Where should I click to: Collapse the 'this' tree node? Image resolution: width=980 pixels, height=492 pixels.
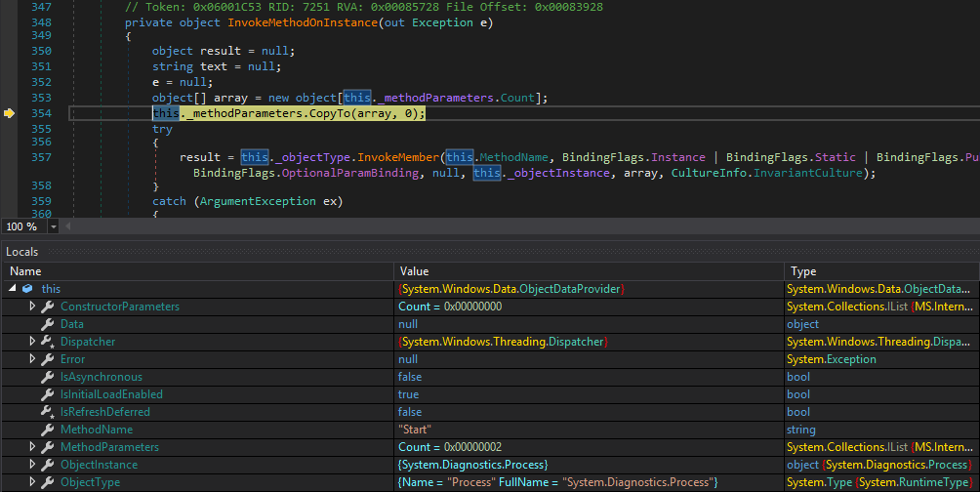13,288
